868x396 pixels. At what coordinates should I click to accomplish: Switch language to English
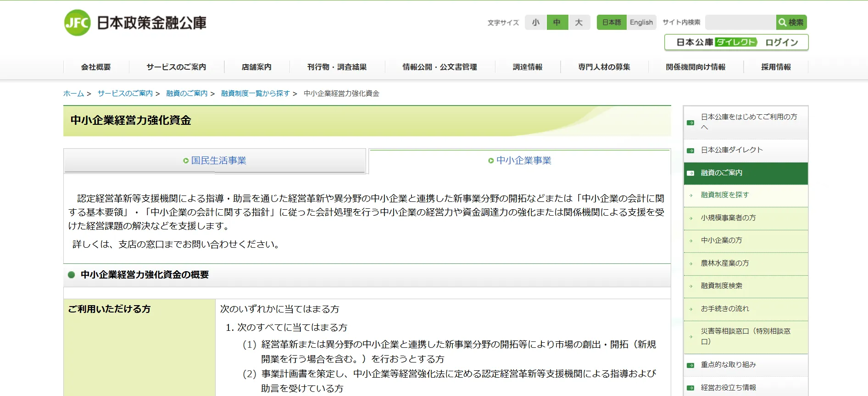[x=641, y=22]
